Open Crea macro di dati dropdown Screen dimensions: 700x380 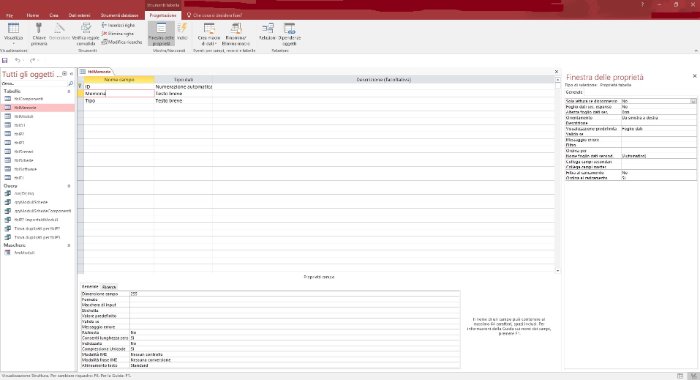pyautogui.click(x=209, y=33)
